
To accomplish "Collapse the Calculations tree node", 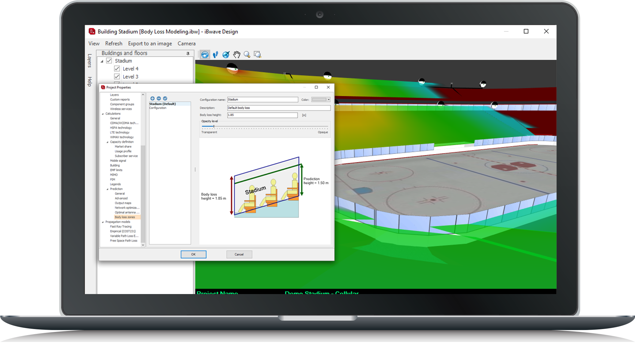I will [x=103, y=114].
